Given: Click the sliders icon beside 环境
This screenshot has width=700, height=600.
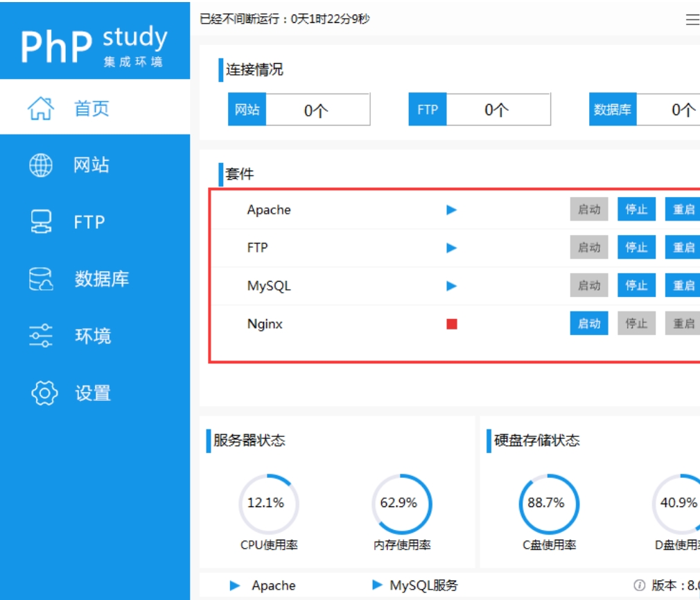Looking at the screenshot, I should tap(41, 336).
